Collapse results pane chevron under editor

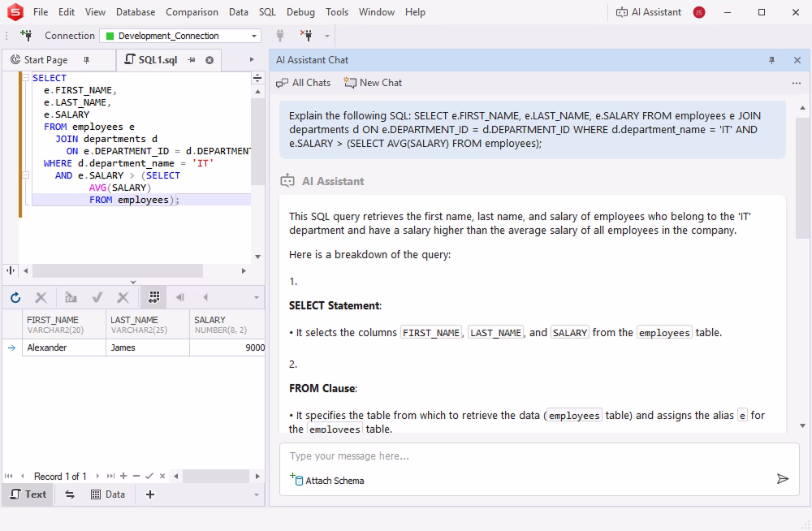(133, 282)
